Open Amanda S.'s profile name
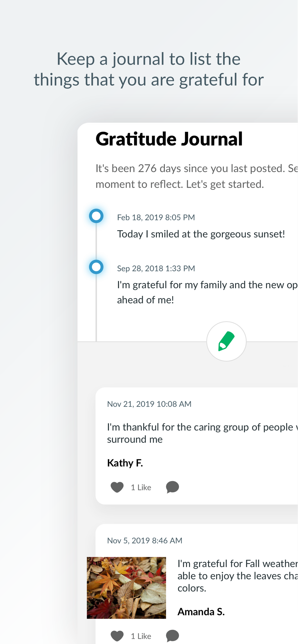The image size is (298, 644). pos(201,612)
